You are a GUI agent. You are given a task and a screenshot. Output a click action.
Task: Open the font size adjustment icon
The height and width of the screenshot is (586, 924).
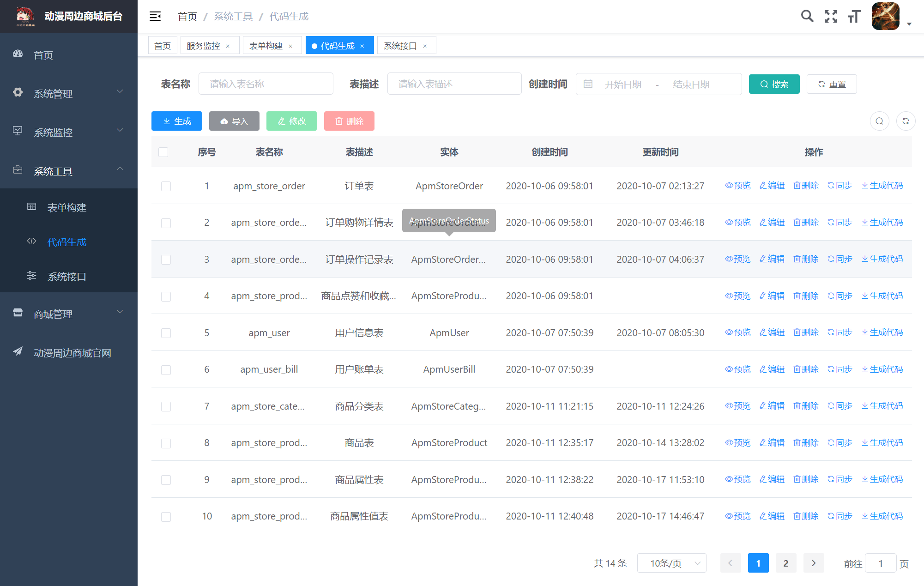854,17
